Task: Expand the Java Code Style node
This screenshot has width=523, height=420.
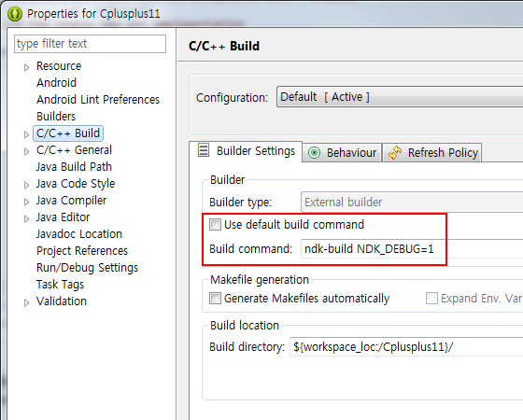Action: point(27,185)
